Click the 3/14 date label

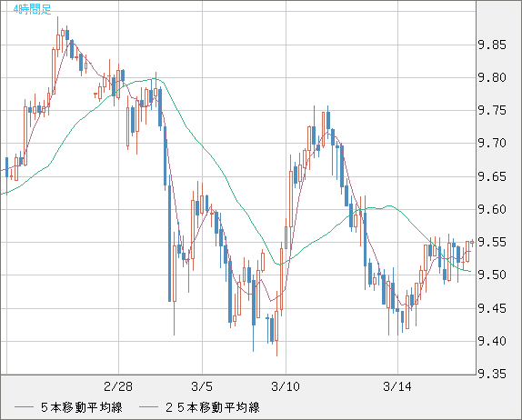pyautogui.click(x=397, y=386)
